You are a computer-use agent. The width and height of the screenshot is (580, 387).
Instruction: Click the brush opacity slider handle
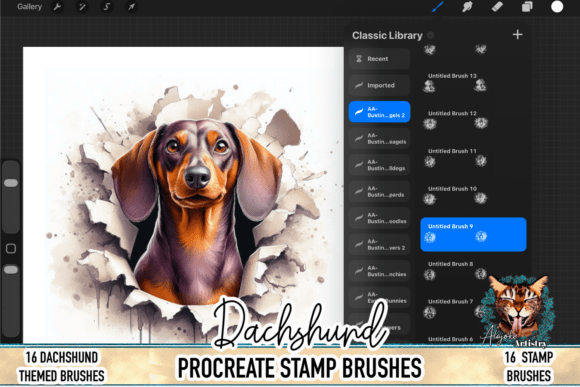11,270
